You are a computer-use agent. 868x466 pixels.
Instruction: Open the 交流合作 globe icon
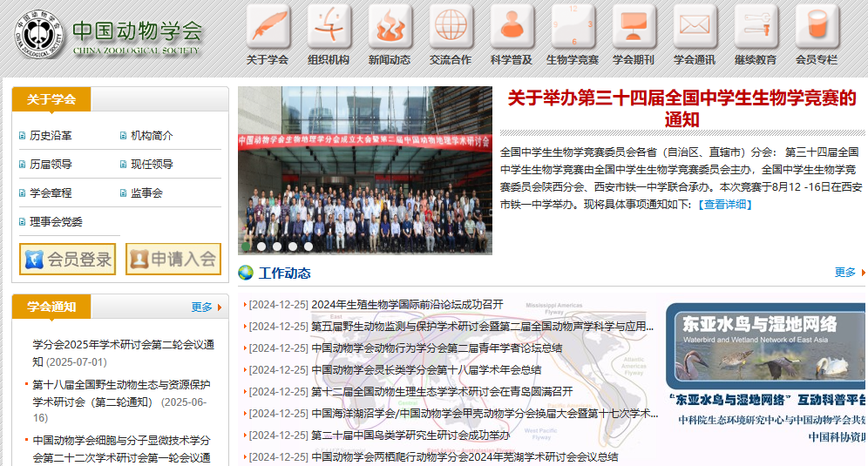tap(451, 27)
